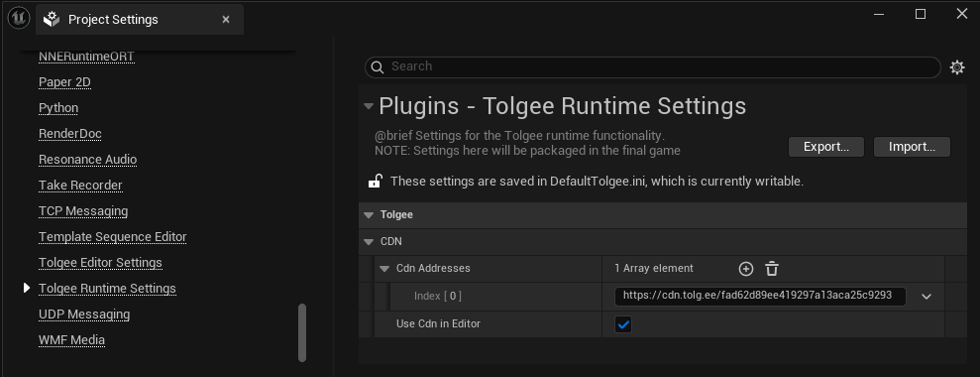
Task: Open RenderDoc settings
Action: coord(70,133)
